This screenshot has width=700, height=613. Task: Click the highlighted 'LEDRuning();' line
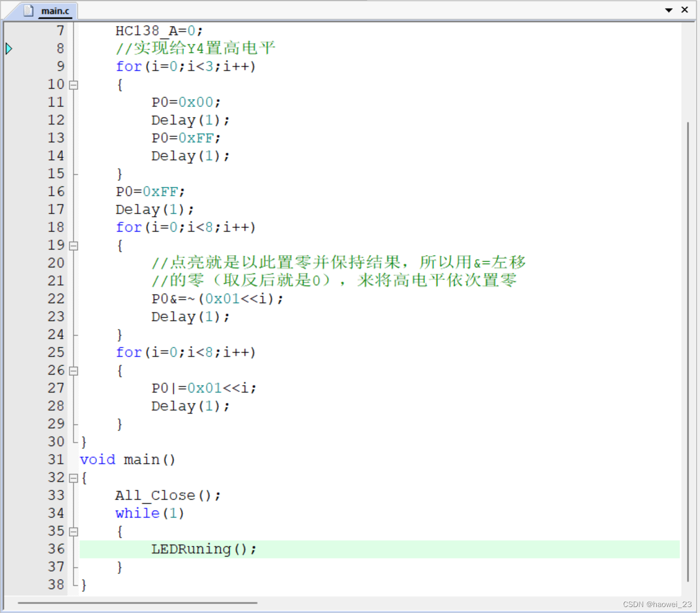click(x=380, y=549)
